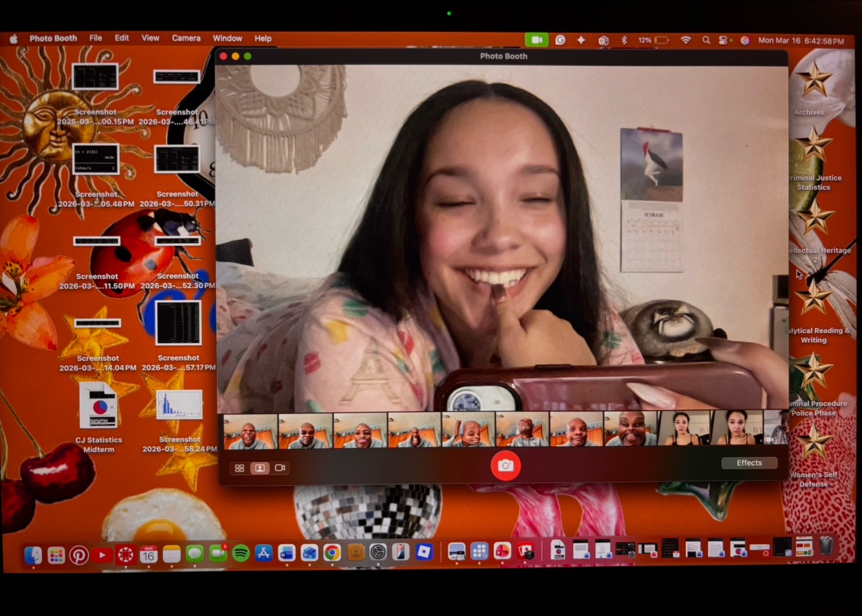
Task: Switch to movie clip recording mode
Action: (280, 468)
